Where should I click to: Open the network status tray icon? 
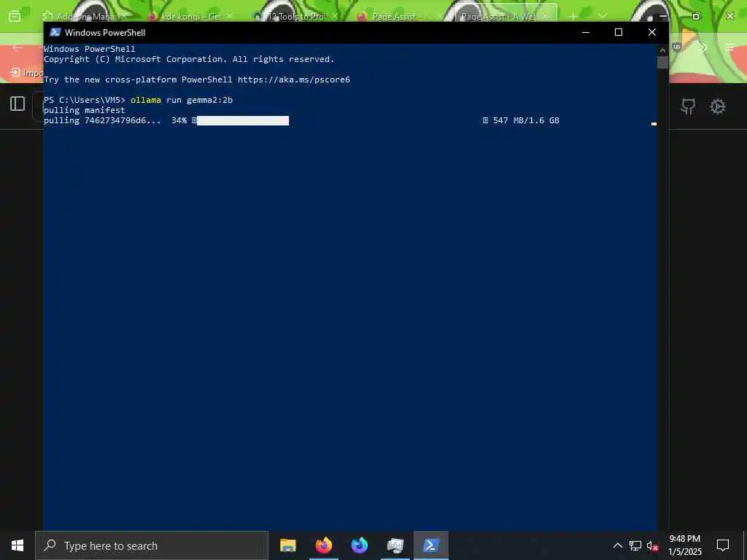click(635, 545)
